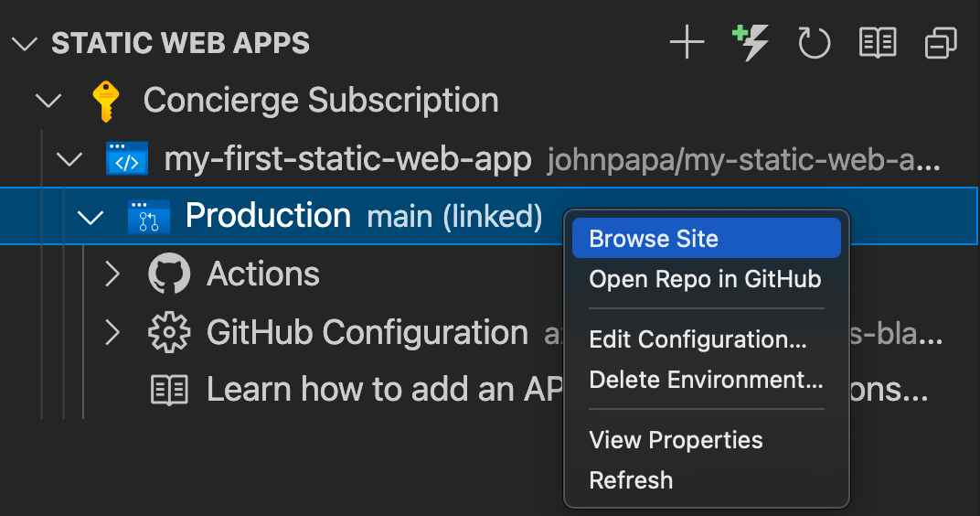Click the plus icon to create Static Web App
980x516 pixels.
point(687,42)
